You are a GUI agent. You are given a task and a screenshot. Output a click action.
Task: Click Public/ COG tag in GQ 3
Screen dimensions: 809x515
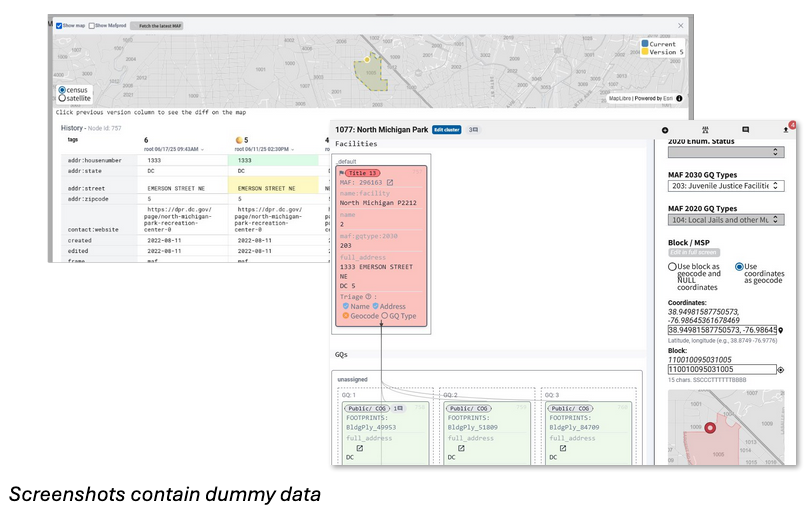click(569, 408)
